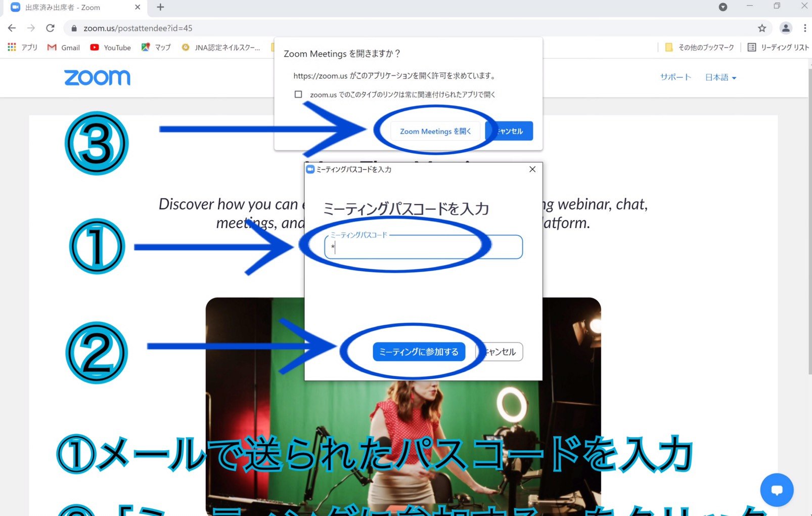Select the 出席済み出席者 - Zoom tab
Screen dimensions: 812x516
point(74,7)
